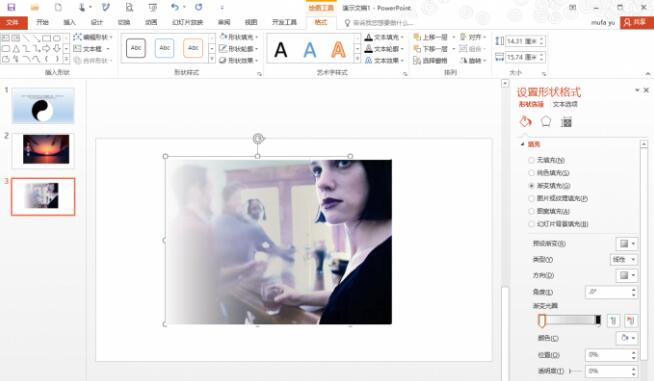The height and width of the screenshot is (381, 654).
Task: Select slide 2 sunset thumbnail
Action: click(43, 151)
